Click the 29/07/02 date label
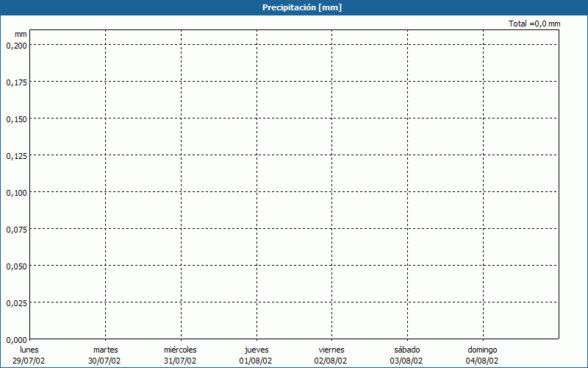Viewport: 588px width, 368px height. (x=29, y=361)
